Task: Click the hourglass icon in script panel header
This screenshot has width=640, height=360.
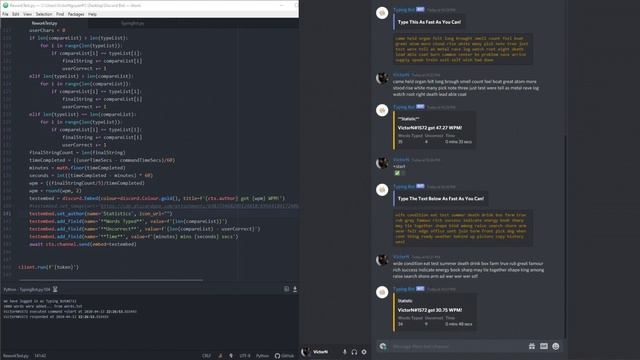Action: coord(55,289)
